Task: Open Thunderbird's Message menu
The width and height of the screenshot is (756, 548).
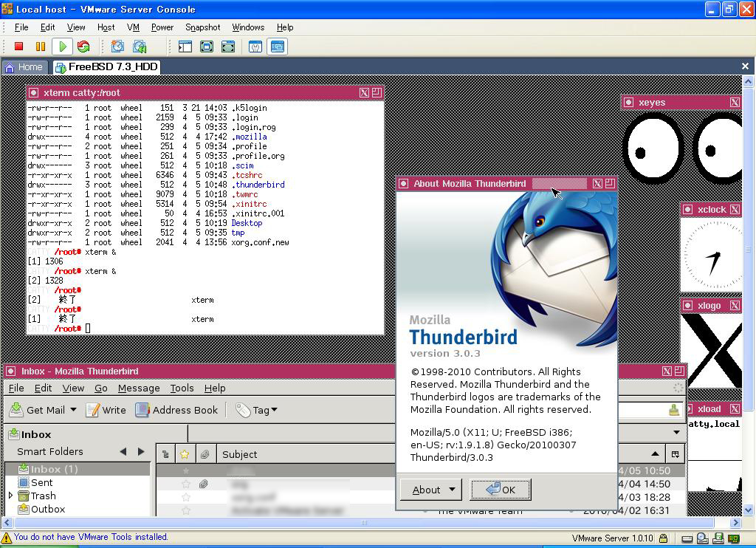Action: pyautogui.click(x=139, y=388)
